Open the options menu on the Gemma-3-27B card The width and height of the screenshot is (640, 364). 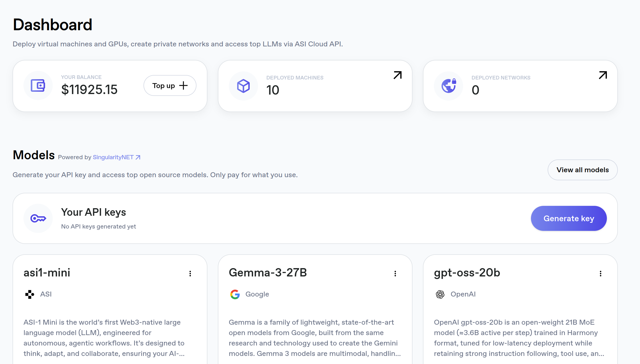point(395,274)
